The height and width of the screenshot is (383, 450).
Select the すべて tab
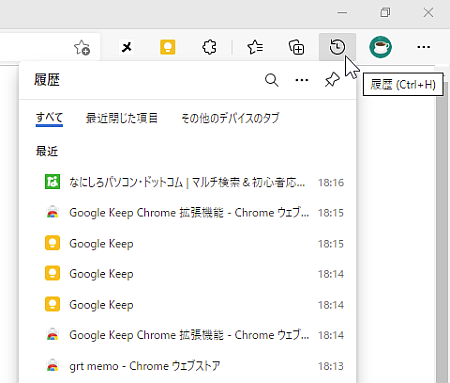click(x=49, y=118)
